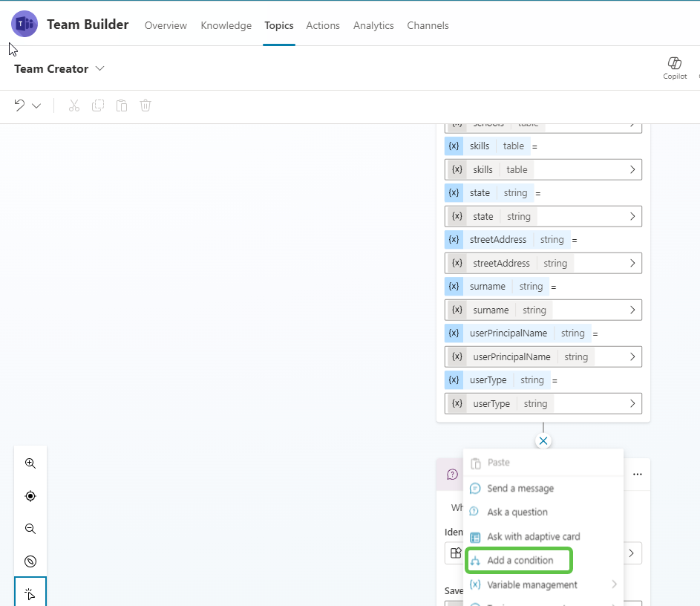
Task: Select Add a condition in the menu
Action: coord(518,560)
